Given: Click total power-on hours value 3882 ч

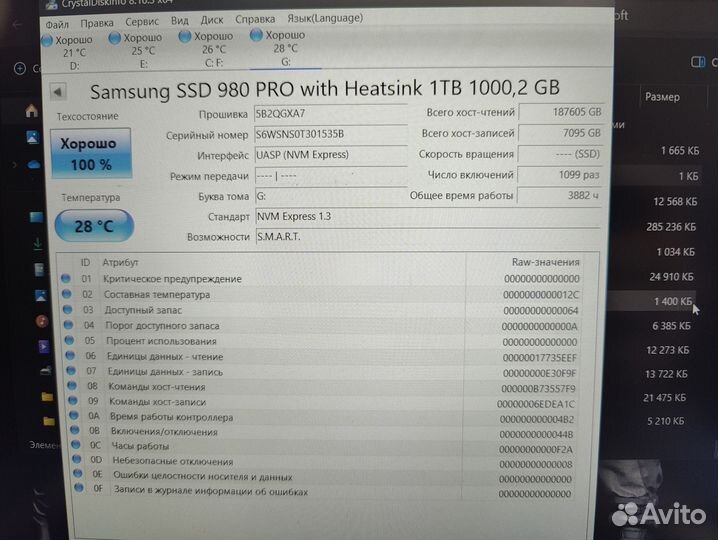Looking at the screenshot, I should (560, 195).
